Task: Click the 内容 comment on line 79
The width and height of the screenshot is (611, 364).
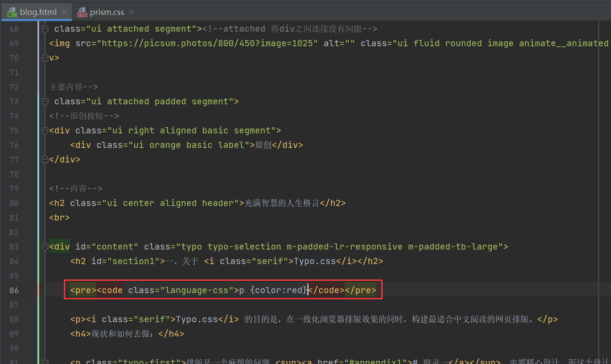Action: point(76,189)
